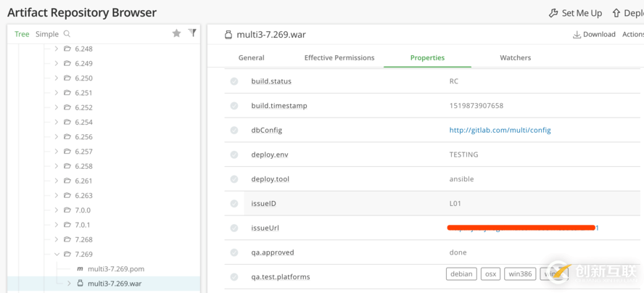
Task: Expand the 7.268 folder
Action: pos(57,239)
